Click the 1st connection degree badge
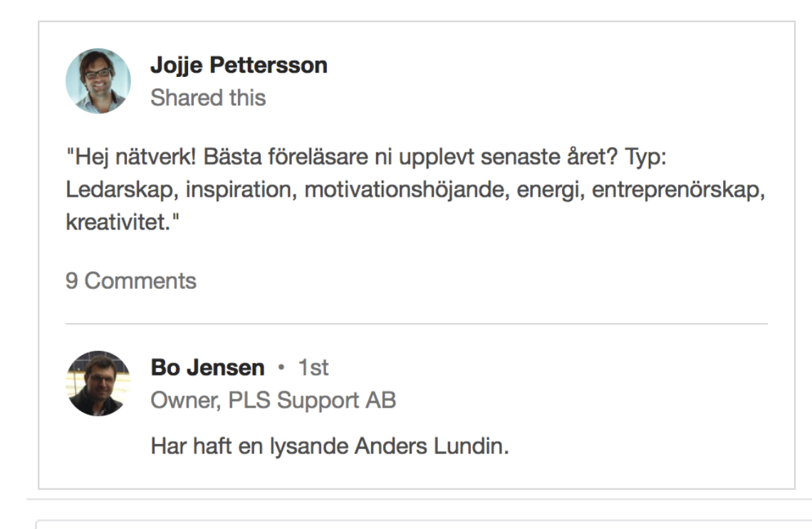Screen dimensions: 812x529 point(313,367)
